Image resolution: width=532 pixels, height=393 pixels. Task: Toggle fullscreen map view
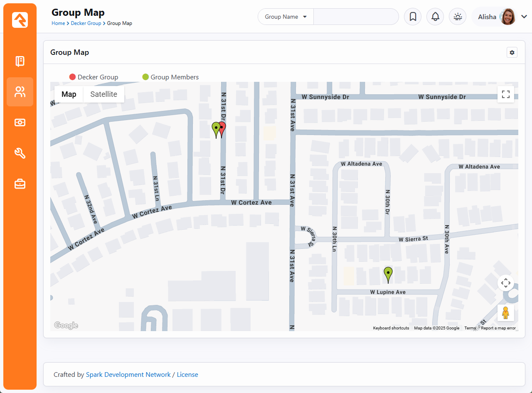click(505, 94)
